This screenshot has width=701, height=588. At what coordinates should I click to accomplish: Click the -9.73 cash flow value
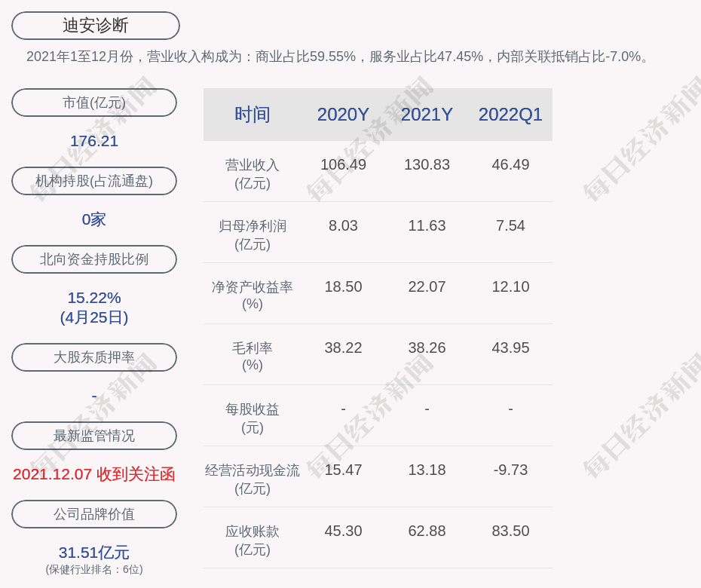pos(510,470)
